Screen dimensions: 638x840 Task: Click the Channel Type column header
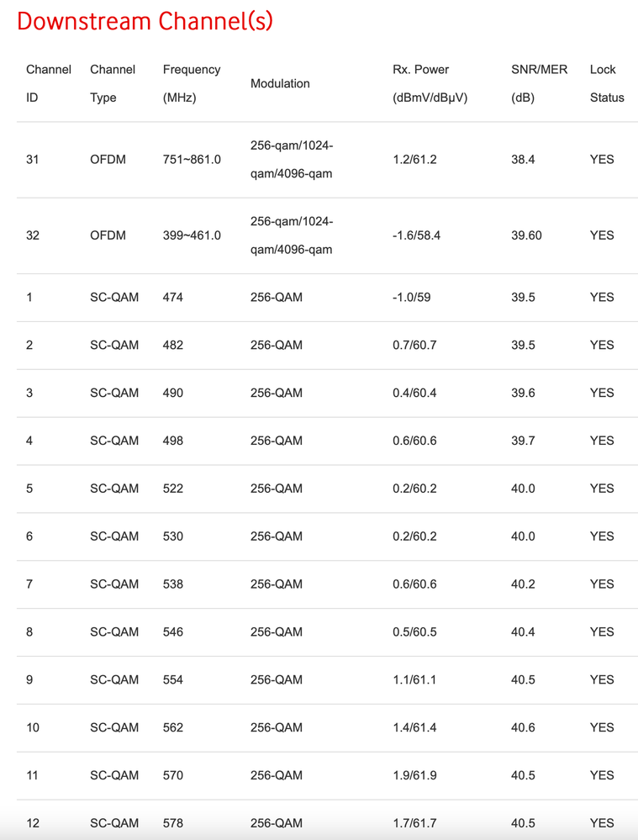(112, 83)
